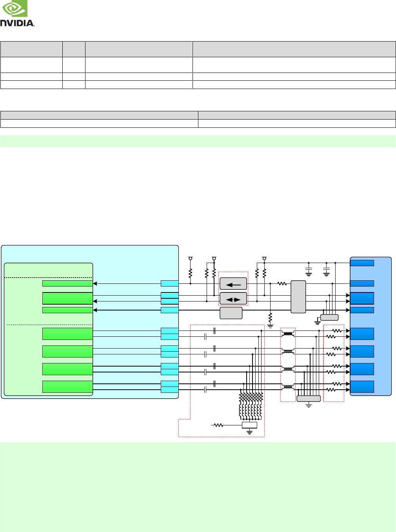The height and width of the screenshot is (532, 396).
Task: Click the small white box under the resistor array
Action: pyautogui.click(x=250, y=425)
